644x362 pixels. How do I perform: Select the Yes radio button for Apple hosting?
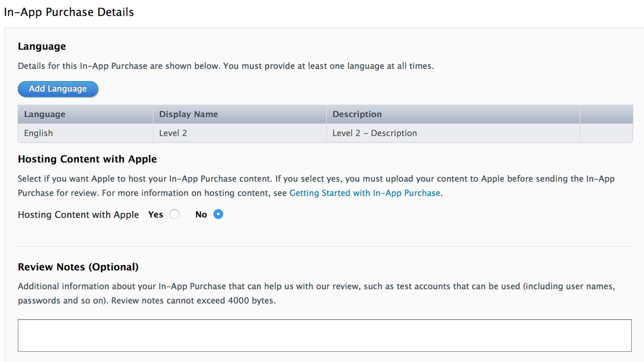coord(174,214)
